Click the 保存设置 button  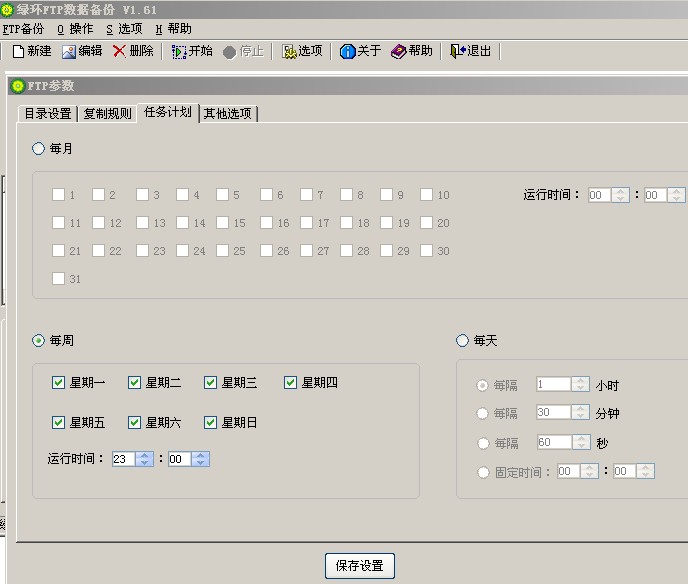tap(360, 566)
